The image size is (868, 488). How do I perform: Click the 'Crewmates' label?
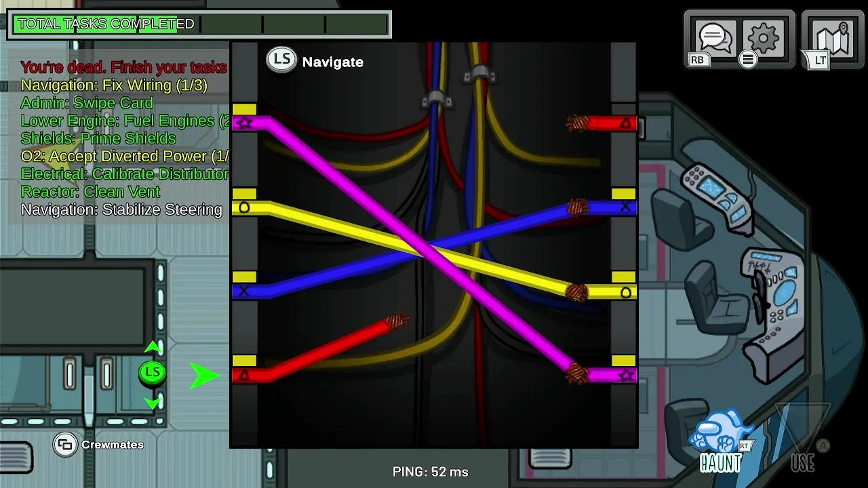click(x=113, y=445)
